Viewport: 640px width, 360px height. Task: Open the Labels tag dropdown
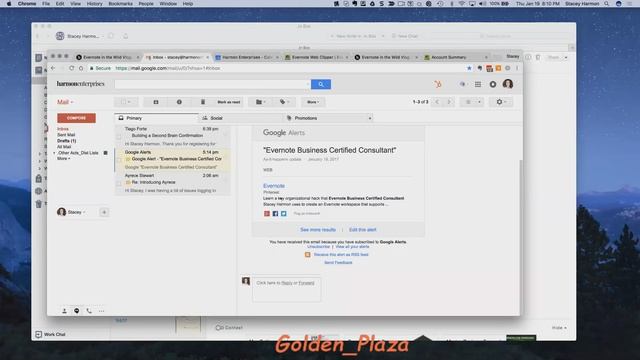[284, 102]
